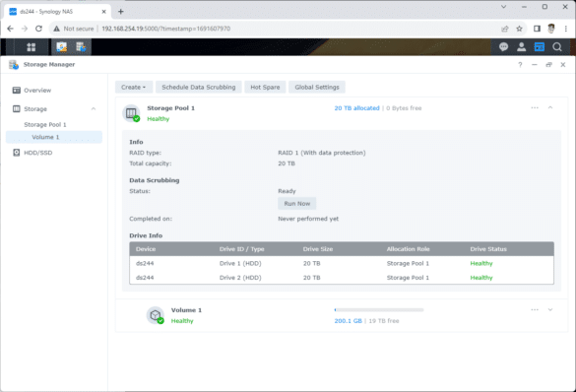Select the ds244 - Synology NAS browser tab
This screenshot has width=576, height=392.
pos(57,12)
